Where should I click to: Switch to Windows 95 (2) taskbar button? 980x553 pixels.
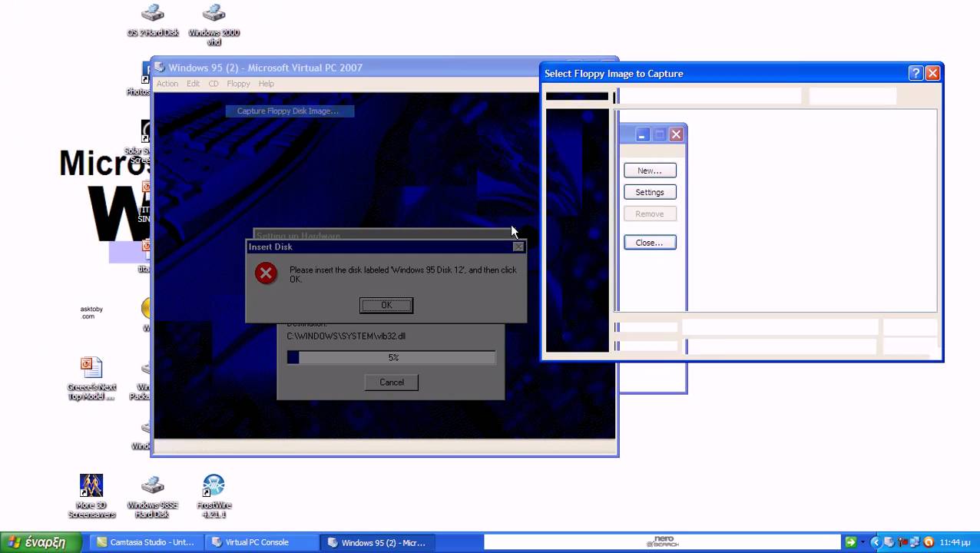(x=376, y=542)
